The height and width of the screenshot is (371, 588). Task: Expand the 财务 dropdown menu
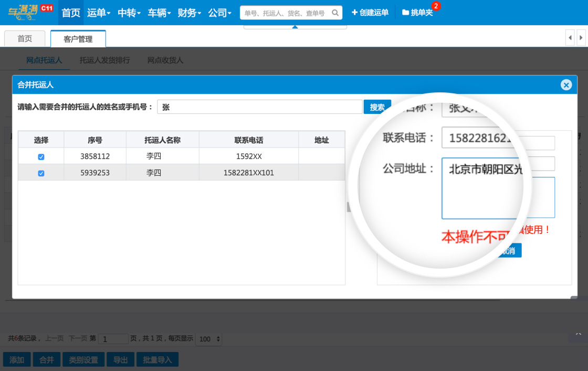[190, 13]
